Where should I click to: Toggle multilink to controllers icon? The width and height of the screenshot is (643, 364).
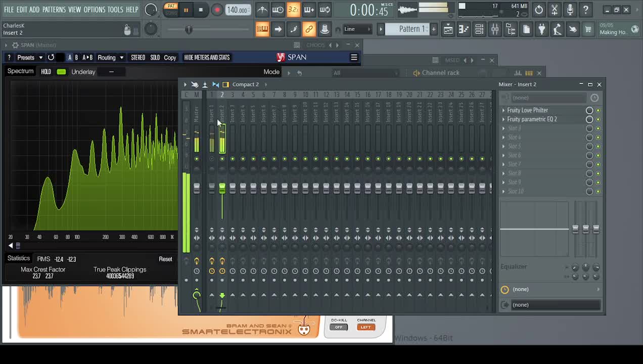coord(309,29)
